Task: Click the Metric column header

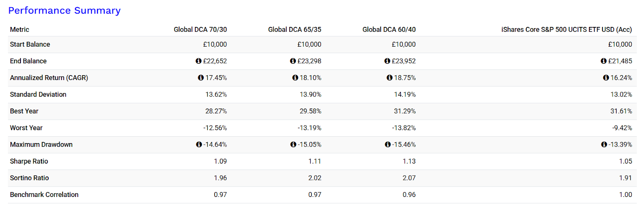Action: (x=20, y=29)
